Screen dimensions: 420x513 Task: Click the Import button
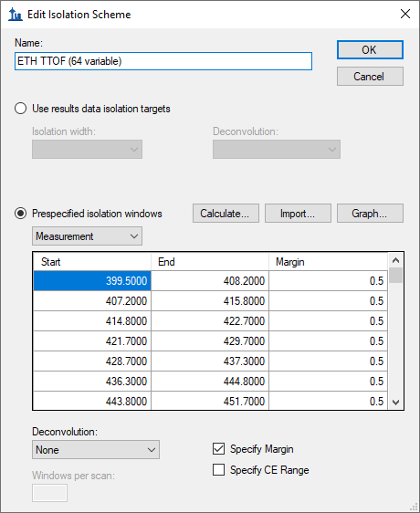(x=298, y=214)
